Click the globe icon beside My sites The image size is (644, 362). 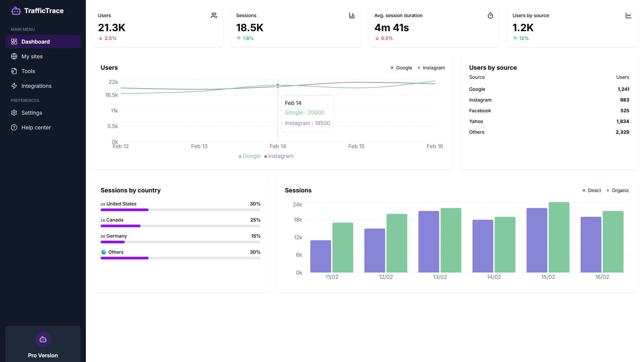(x=14, y=56)
